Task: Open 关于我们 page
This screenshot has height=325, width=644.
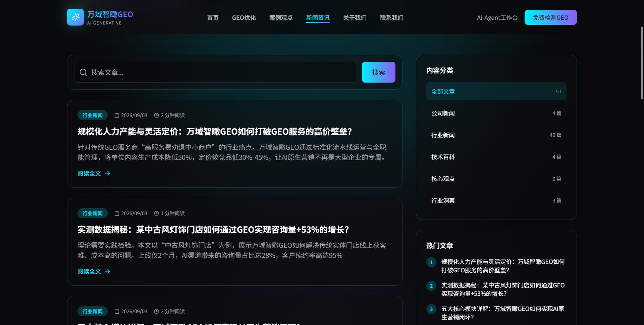Action: pyautogui.click(x=355, y=17)
